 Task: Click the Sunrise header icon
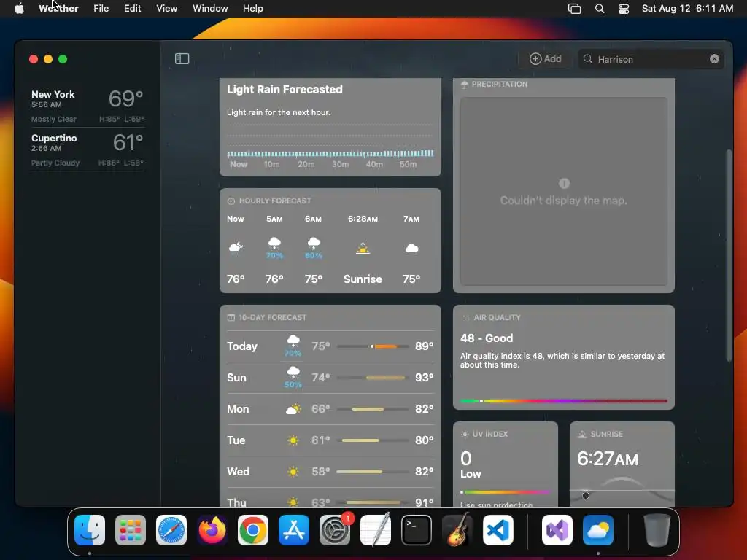[x=581, y=435]
